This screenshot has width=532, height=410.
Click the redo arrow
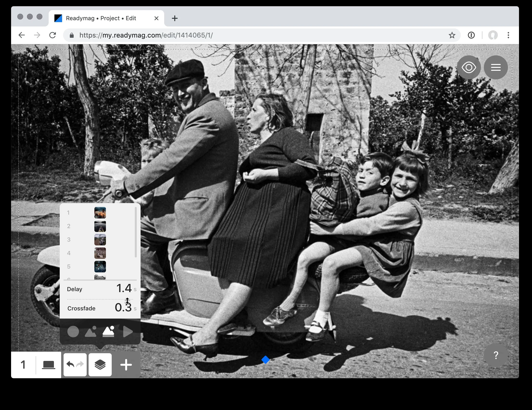pyautogui.click(x=80, y=365)
